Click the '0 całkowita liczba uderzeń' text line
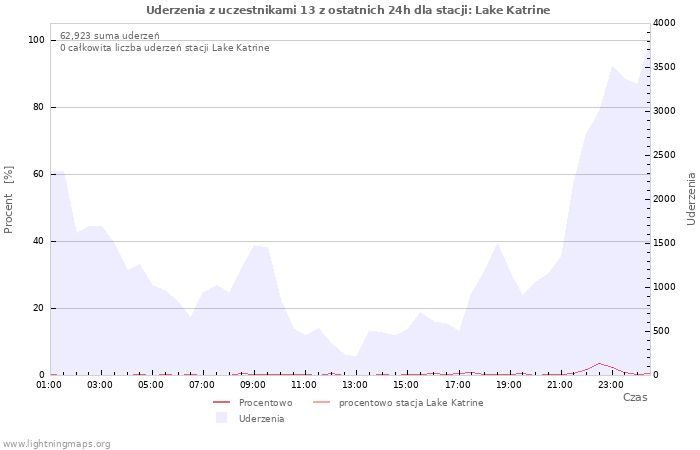This screenshot has height=450, width=700. point(164,48)
